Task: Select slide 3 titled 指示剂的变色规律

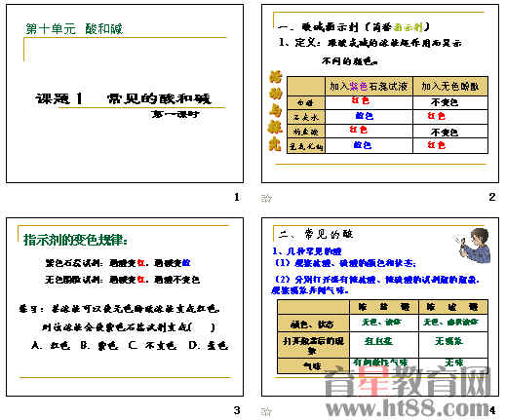Action: coord(125,307)
